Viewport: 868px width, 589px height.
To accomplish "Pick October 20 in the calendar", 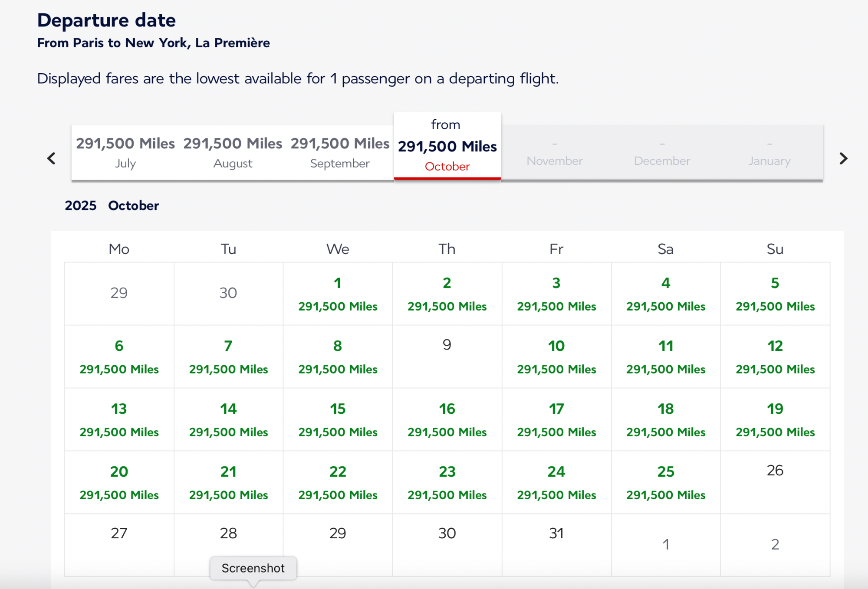I will click(119, 483).
